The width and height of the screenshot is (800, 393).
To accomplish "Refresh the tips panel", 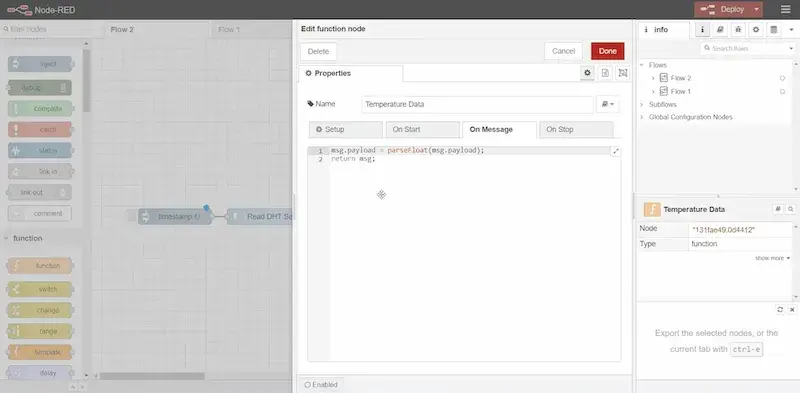I will tap(780, 310).
